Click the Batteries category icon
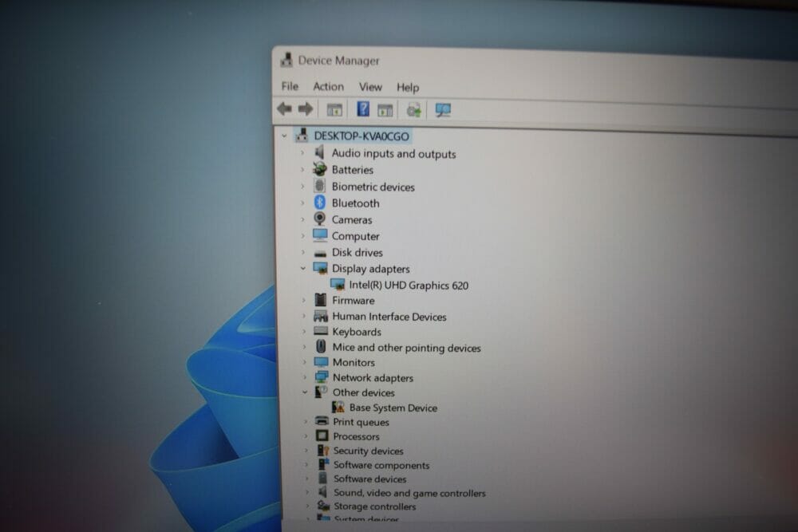Image resolution: width=798 pixels, height=532 pixels. [x=320, y=169]
